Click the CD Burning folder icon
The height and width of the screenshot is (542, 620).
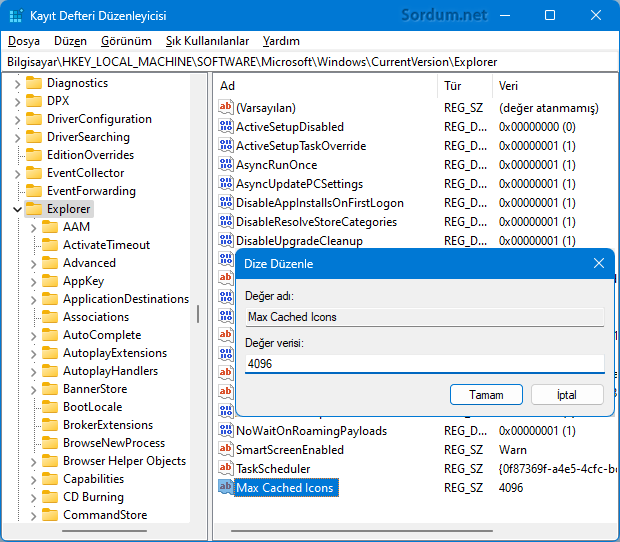[50, 497]
